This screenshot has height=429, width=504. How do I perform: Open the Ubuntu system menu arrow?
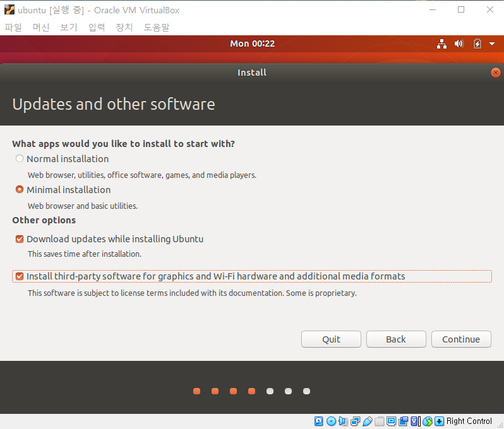492,44
